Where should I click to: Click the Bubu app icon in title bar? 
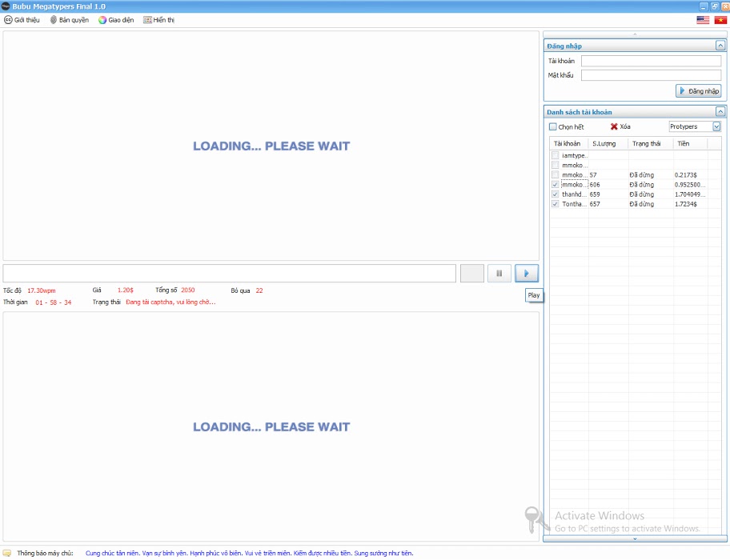click(6, 6)
